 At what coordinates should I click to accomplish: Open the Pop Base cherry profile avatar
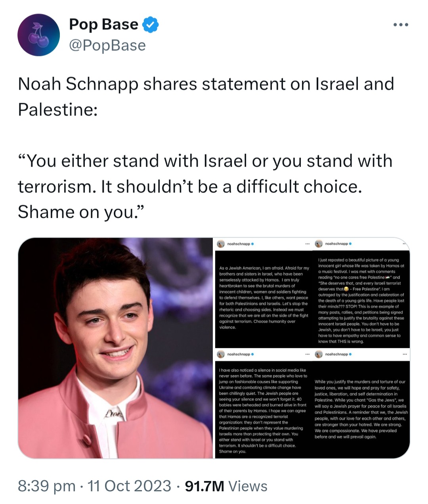(38, 35)
